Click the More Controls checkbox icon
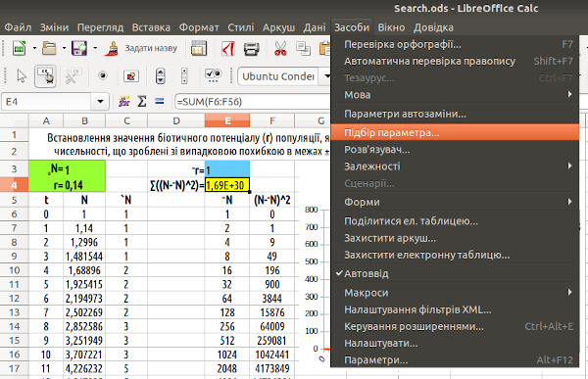This screenshot has width=588, height=379. click(213, 75)
